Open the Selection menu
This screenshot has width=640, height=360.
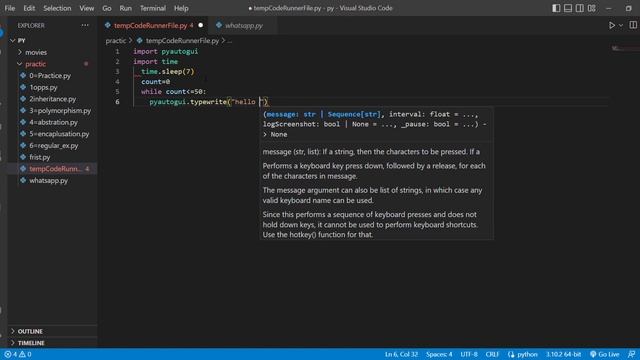tap(57, 8)
